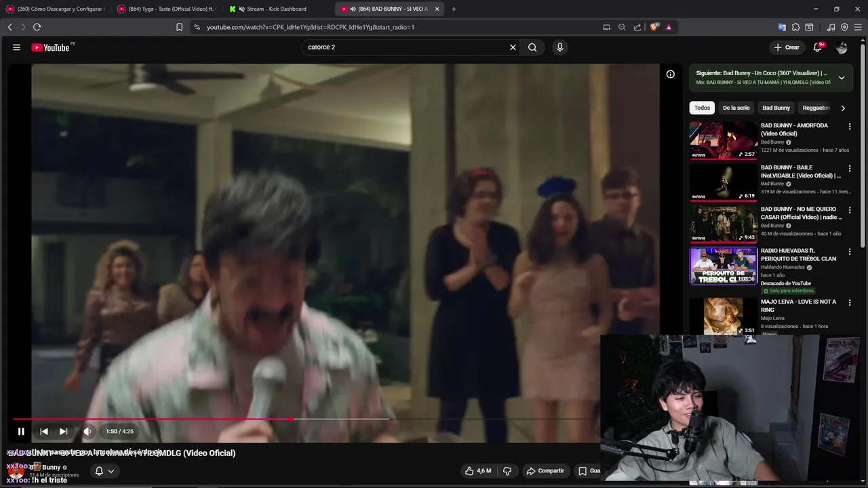Open the AMORFODA video thumbnail
Screen dimensions: 868x488
tap(724, 141)
